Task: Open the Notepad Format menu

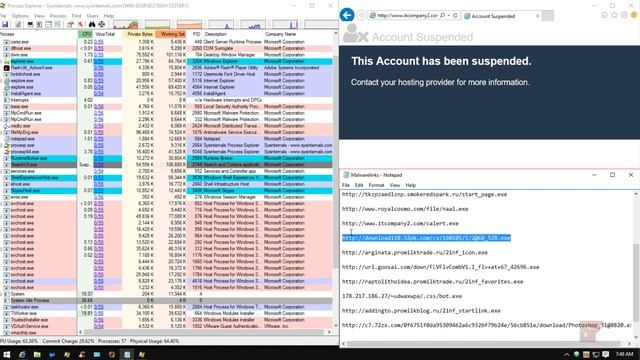Action: (x=376, y=185)
